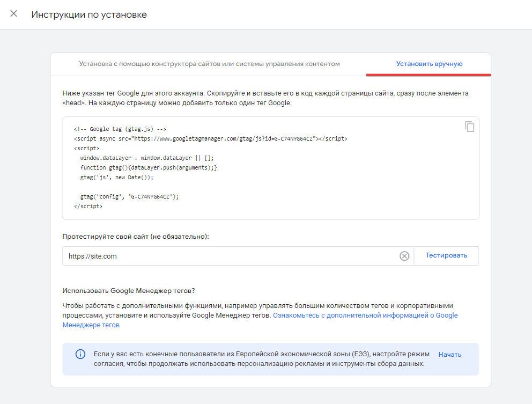Clear the site URL test field

pos(404,256)
